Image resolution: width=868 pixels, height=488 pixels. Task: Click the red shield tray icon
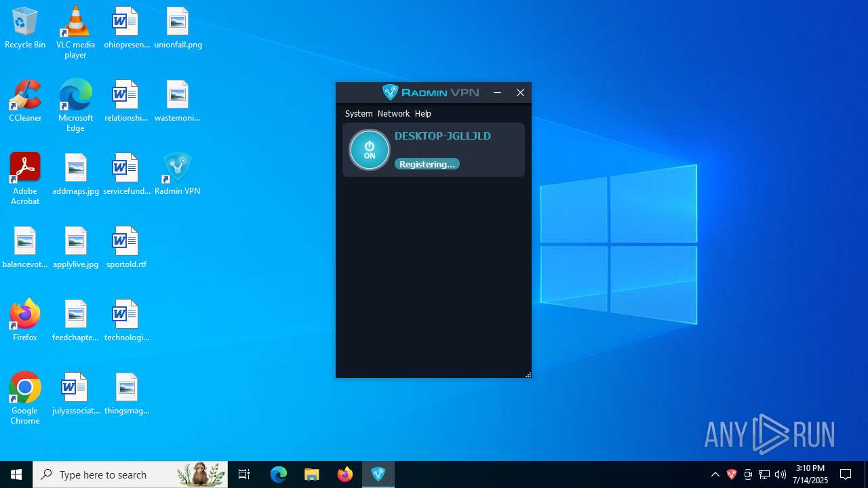pos(732,474)
